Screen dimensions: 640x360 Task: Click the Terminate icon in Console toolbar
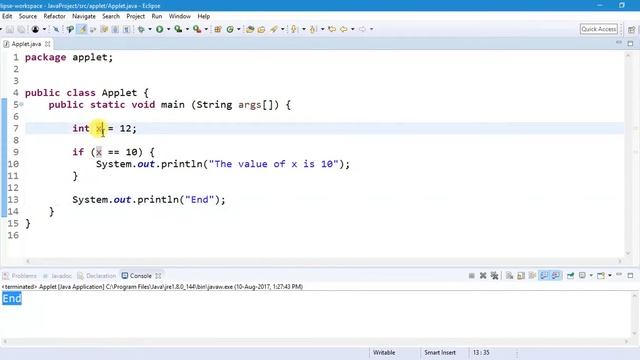(x=471, y=276)
